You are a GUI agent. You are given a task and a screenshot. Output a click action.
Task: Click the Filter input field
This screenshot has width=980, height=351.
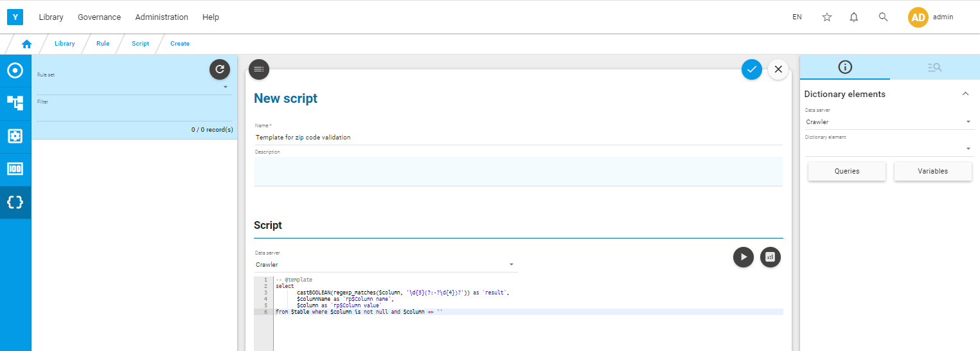pyautogui.click(x=133, y=113)
